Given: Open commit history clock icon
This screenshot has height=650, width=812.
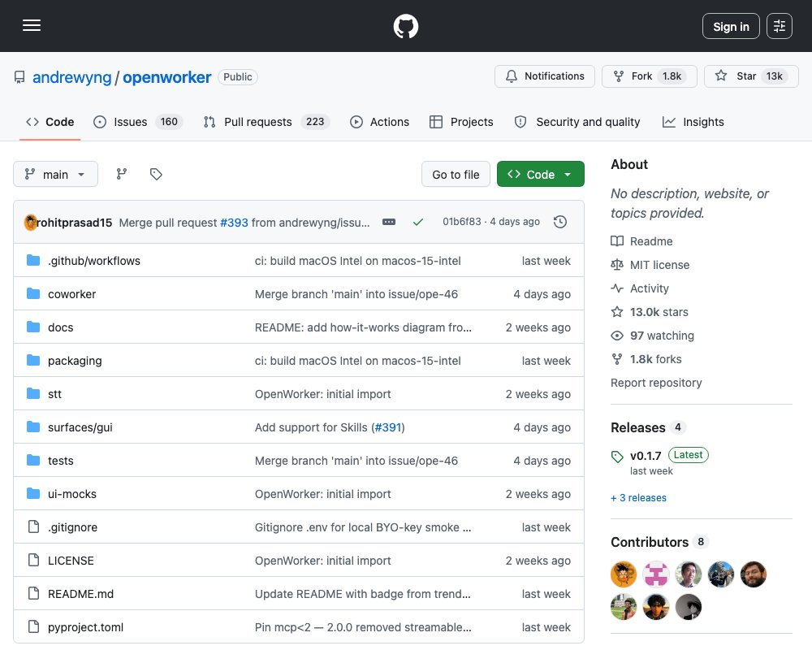Looking at the screenshot, I should [x=559, y=223].
